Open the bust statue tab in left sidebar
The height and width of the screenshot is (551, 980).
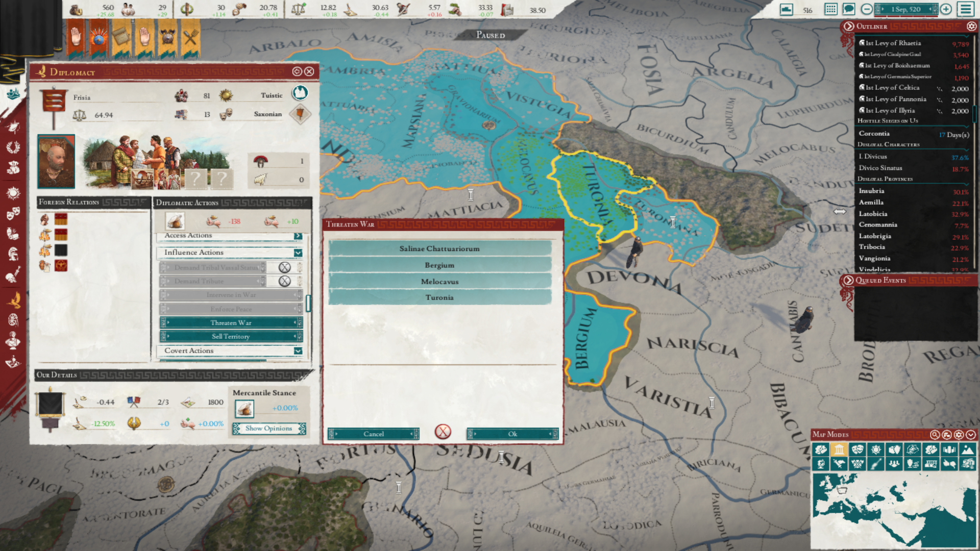coord(13,340)
